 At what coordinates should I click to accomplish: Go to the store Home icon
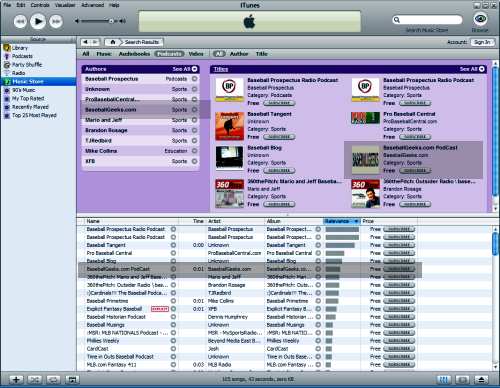point(113,42)
